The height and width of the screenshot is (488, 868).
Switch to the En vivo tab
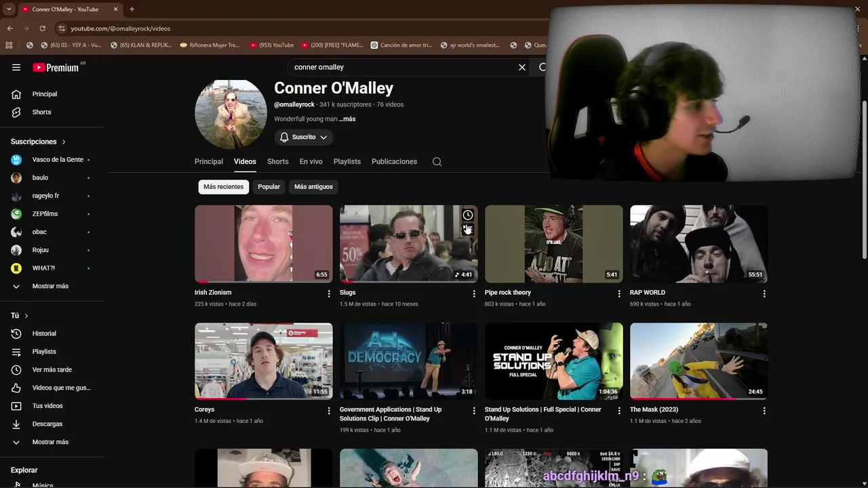pyautogui.click(x=311, y=161)
